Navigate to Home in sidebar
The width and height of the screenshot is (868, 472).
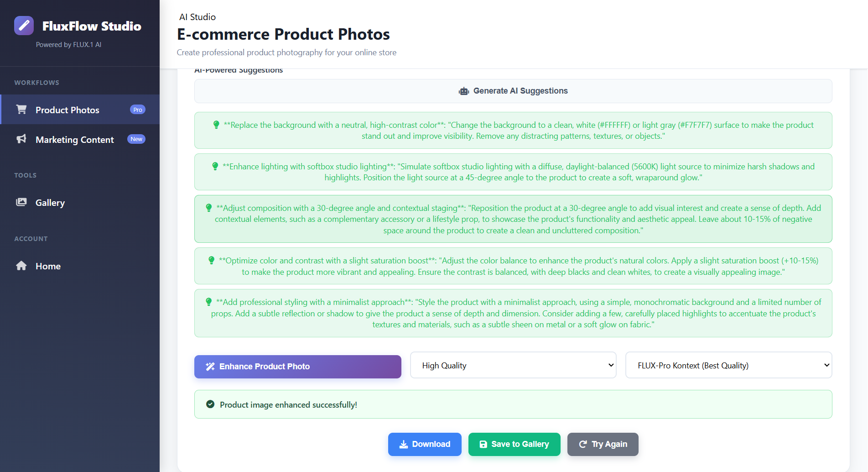click(x=48, y=266)
